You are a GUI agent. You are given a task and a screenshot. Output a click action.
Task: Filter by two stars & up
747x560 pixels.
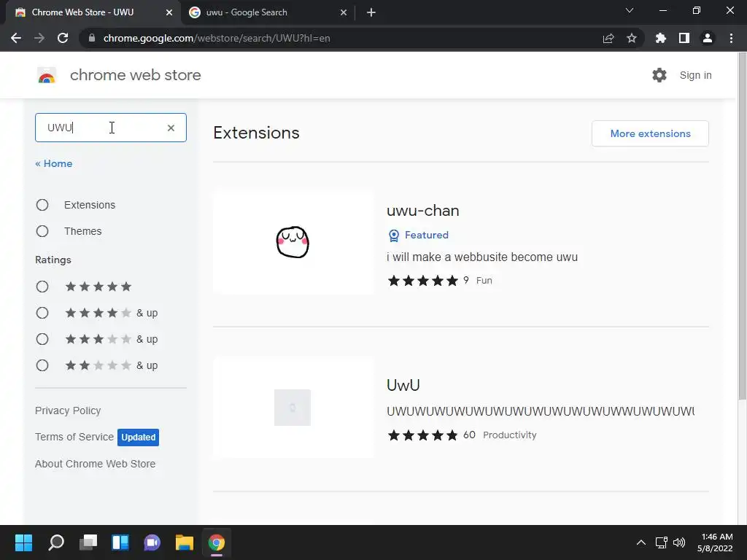(42, 365)
